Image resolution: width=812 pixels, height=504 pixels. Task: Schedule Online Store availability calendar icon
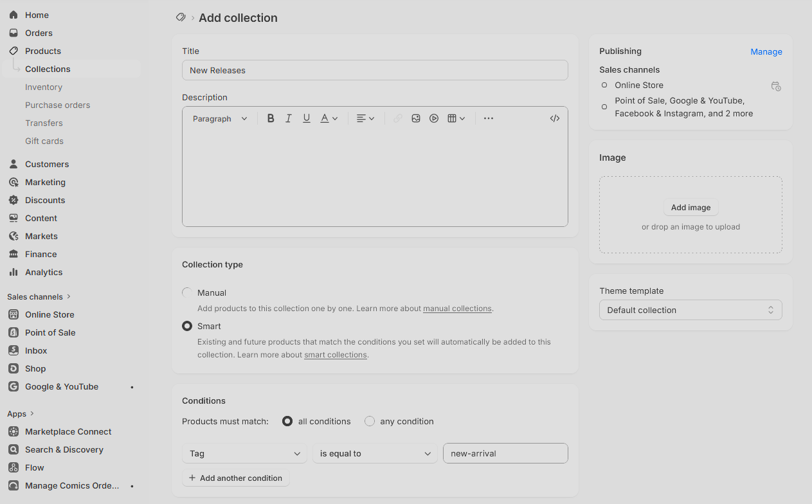click(x=776, y=86)
